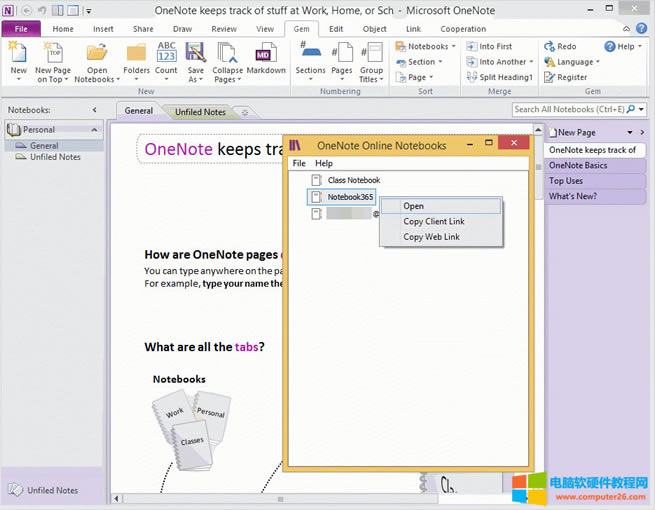Click New Page in the page pane
Screen dimensions: 655x510
click(x=576, y=132)
